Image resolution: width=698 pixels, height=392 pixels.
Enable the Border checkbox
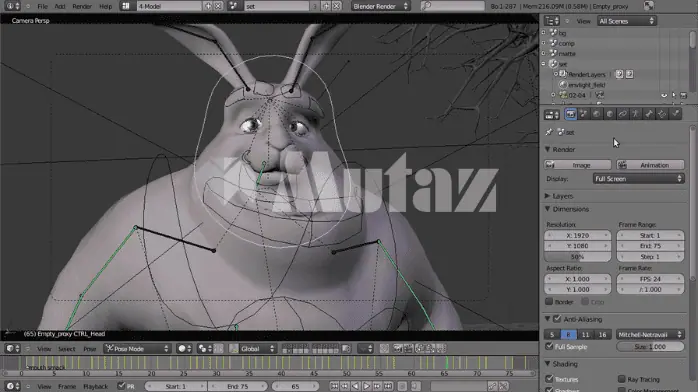(549, 302)
